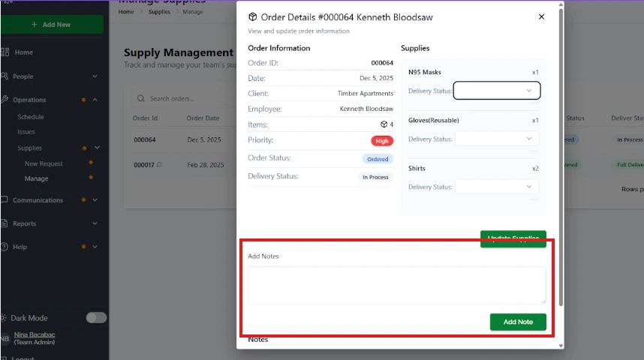The width and height of the screenshot is (644, 360).
Task: Expand the People section chevron
Action: [x=95, y=76]
